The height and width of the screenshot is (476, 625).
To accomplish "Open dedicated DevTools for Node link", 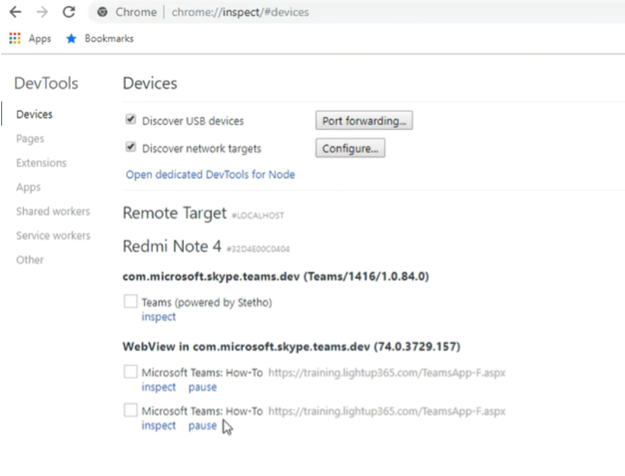I will [x=210, y=175].
